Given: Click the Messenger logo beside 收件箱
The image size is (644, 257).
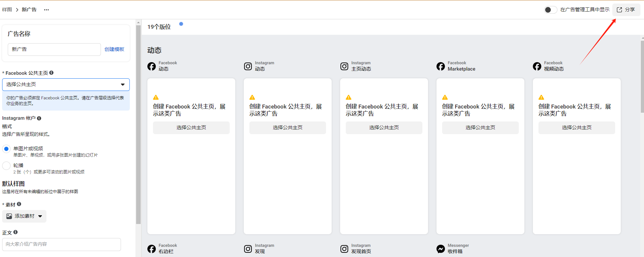Looking at the screenshot, I should [x=441, y=249].
